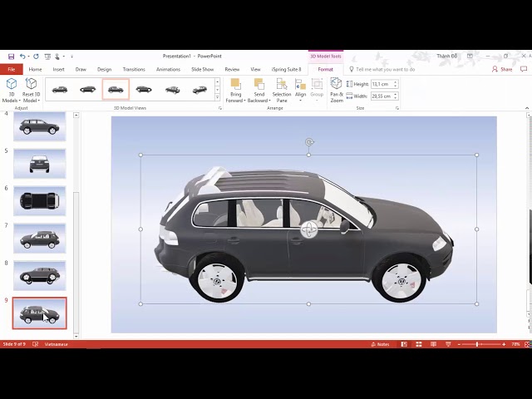This screenshot has height=399, width=532.
Task: Choose the highlighted third 3D view preset
Action: tap(116, 89)
